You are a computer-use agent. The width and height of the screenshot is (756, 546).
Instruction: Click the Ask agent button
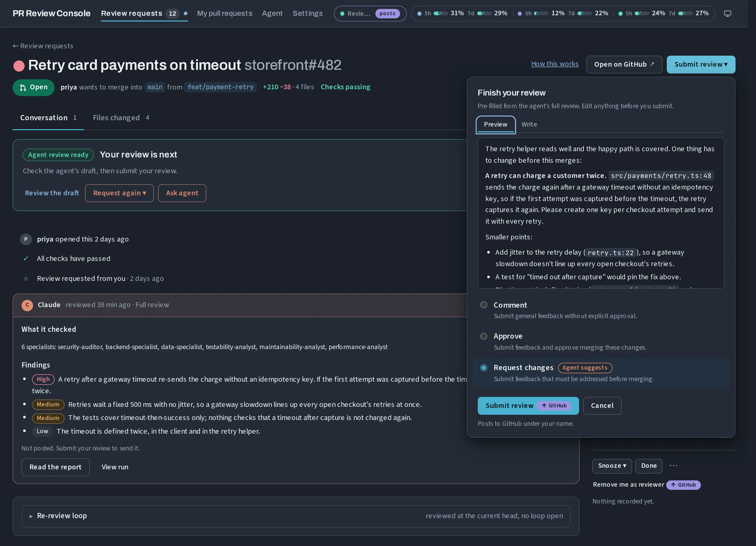182,193
